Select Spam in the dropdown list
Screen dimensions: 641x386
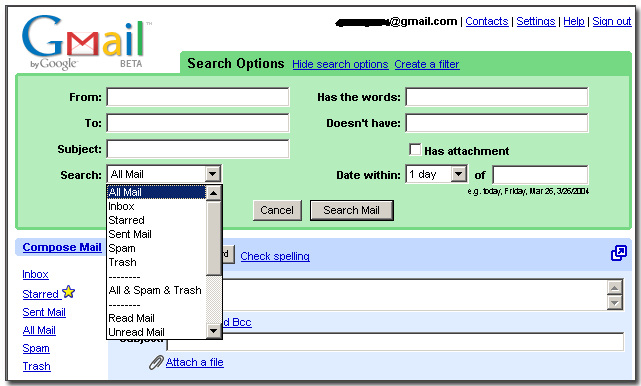pyautogui.click(x=156, y=248)
